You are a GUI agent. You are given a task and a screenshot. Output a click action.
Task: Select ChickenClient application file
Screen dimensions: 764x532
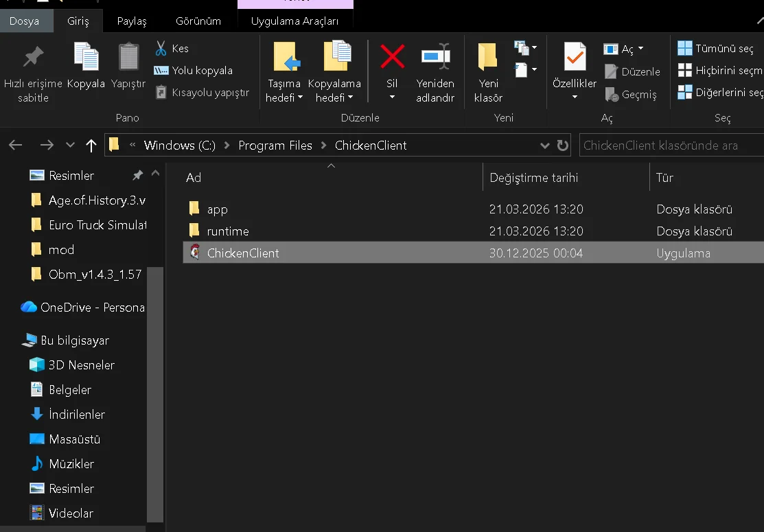point(473,253)
